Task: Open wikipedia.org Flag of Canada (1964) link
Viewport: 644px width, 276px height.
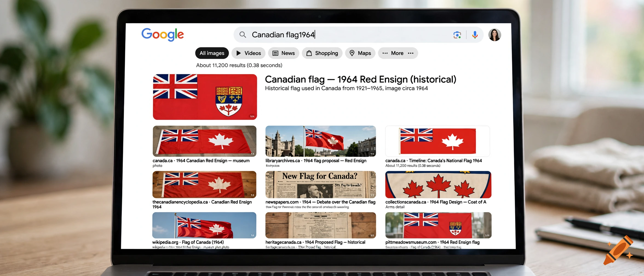Action: [188, 242]
